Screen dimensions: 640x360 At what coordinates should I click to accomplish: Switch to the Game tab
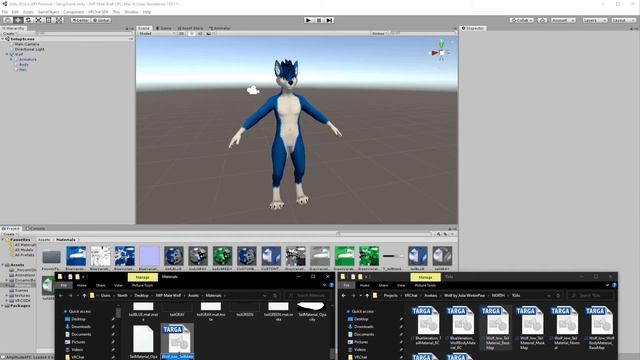(x=164, y=28)
